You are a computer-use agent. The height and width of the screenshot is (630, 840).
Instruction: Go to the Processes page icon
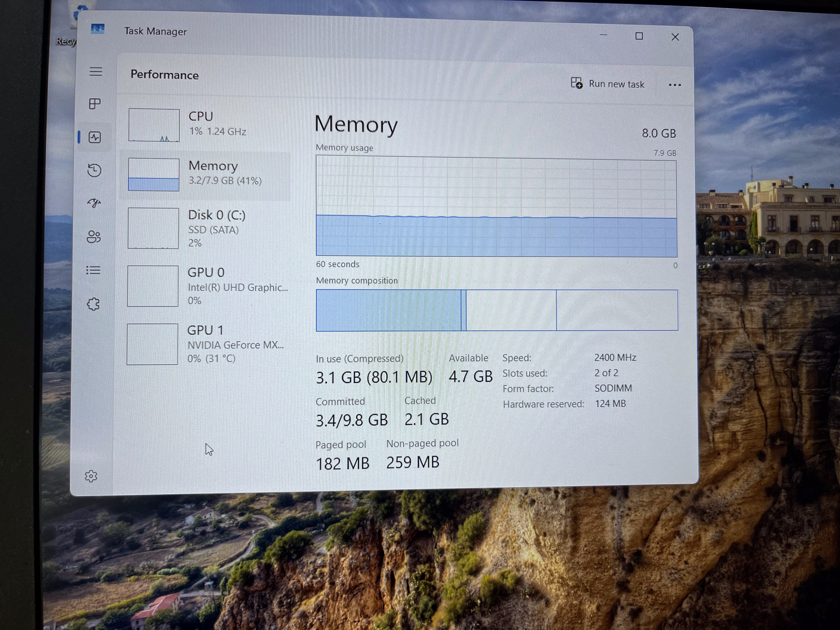[x=95, y=104]
